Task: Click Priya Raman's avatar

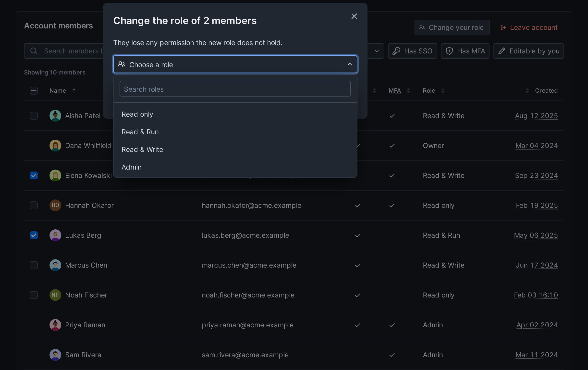Action: (55, 325)
